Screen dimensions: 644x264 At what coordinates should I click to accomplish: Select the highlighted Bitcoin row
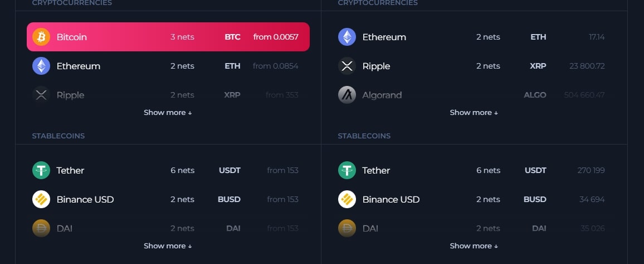(168, 37)
